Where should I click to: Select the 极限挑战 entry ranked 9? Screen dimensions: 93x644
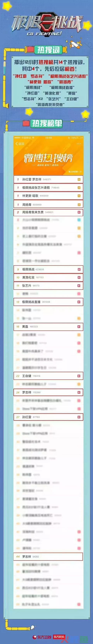click(x=48, y=269)
